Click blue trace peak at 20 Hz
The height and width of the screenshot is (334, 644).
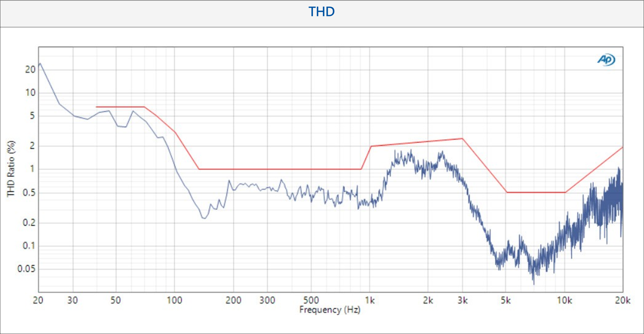tap(40, 63)
